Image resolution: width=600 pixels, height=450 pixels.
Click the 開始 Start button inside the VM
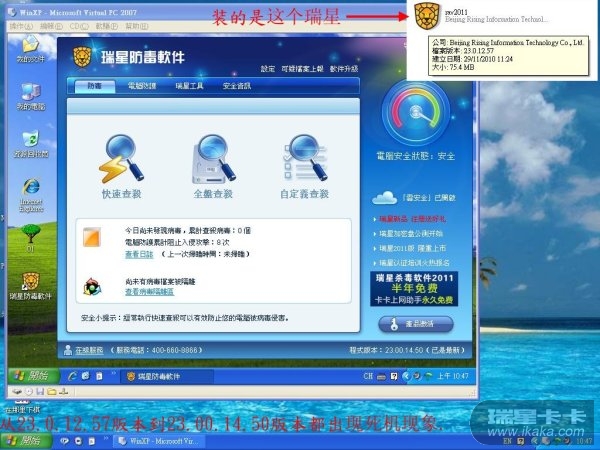coord(33,376)
